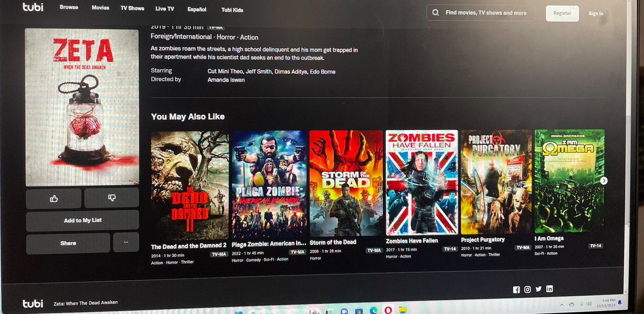Open Tubi's Twitter page icon

[x=539, y=289]
